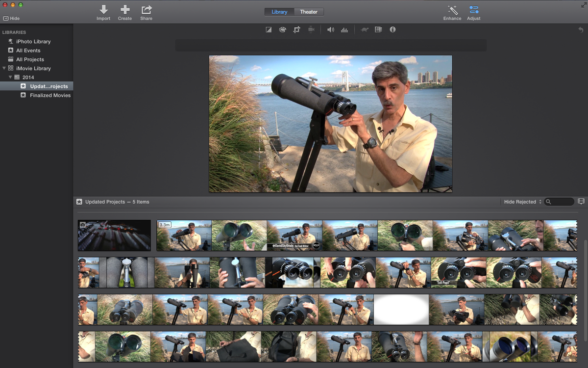Toggle the favorite star on Updated Projects
Screen dimensions: 588x368
[x=78, y=201]
